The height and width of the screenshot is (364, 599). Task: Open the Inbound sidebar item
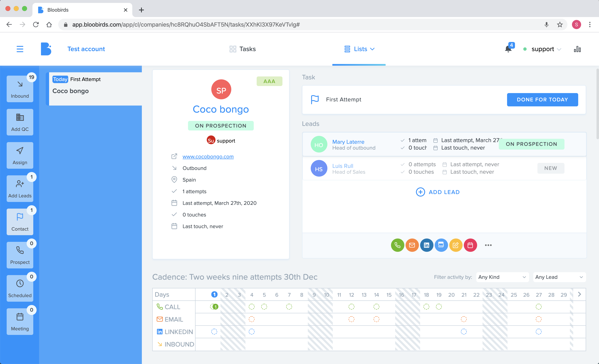point(20,89)
